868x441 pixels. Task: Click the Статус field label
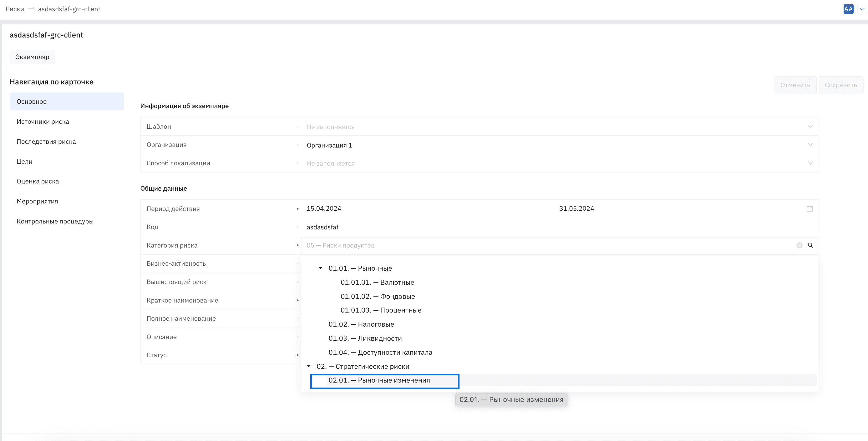click(x=156, y=355)
